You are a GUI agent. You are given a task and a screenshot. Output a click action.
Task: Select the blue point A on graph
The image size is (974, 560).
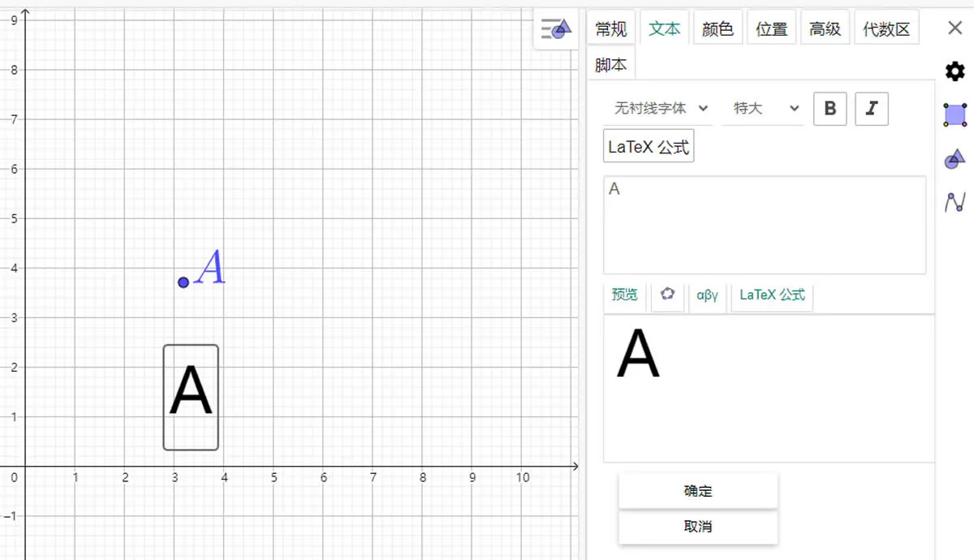[x=183, y=282]
